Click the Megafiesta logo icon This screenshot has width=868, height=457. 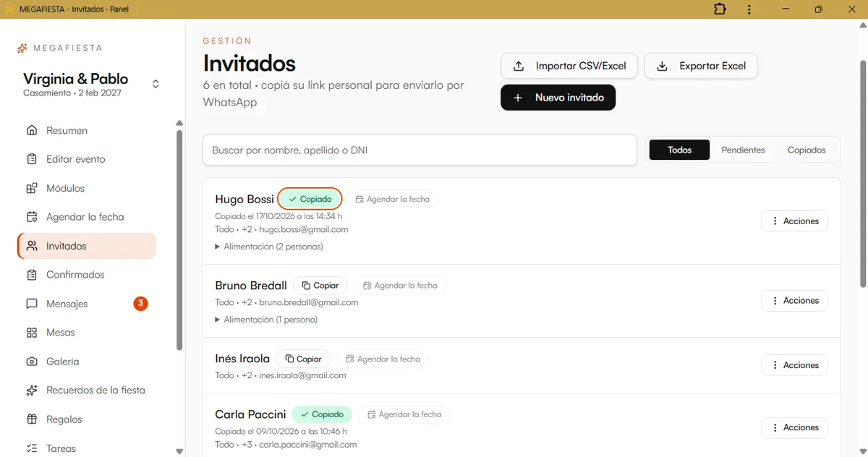[x=22, y=48]
